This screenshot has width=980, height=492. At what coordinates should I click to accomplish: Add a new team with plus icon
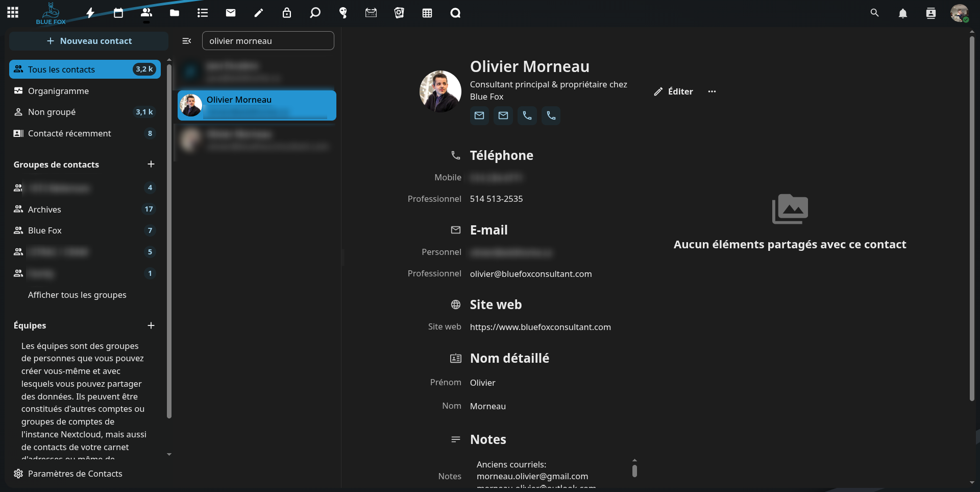[x=151, y=325]
